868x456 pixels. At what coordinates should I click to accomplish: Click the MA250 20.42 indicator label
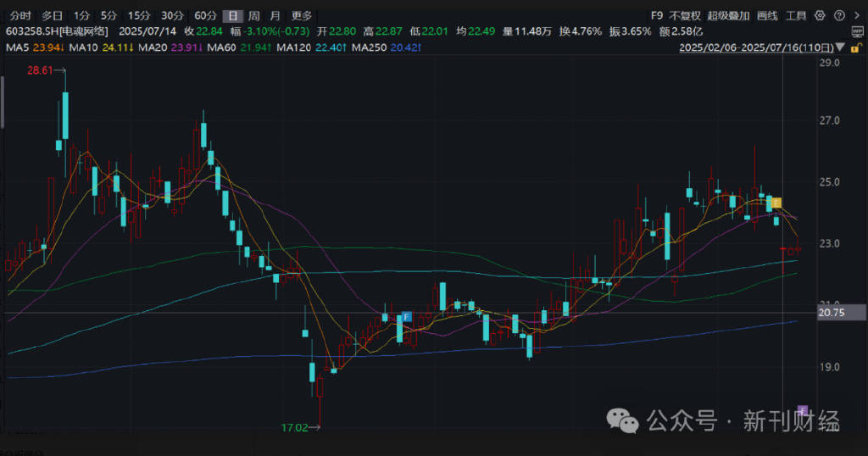(387, 47)
